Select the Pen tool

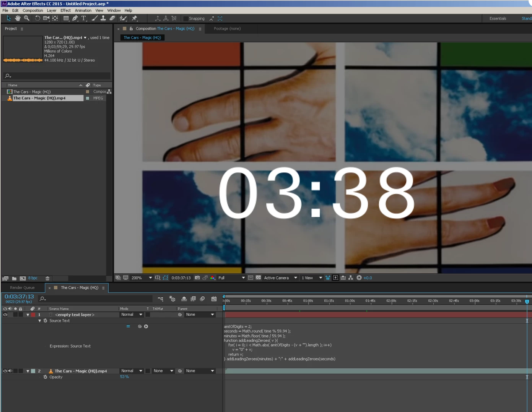75,18
